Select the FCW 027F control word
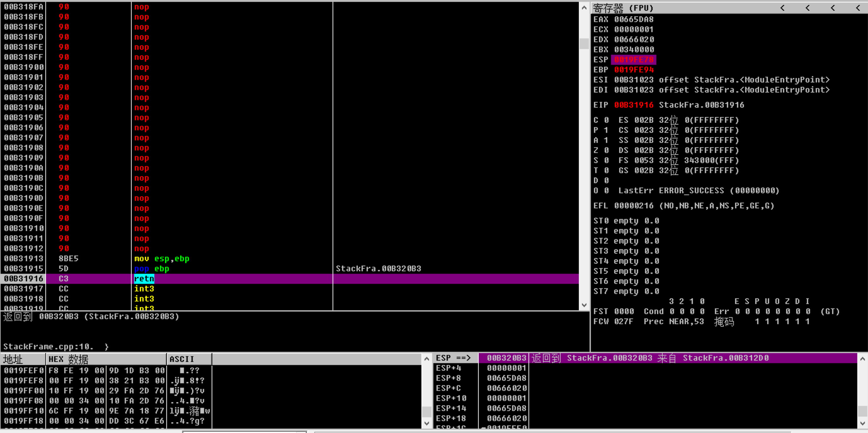 [x=614, y=322]
